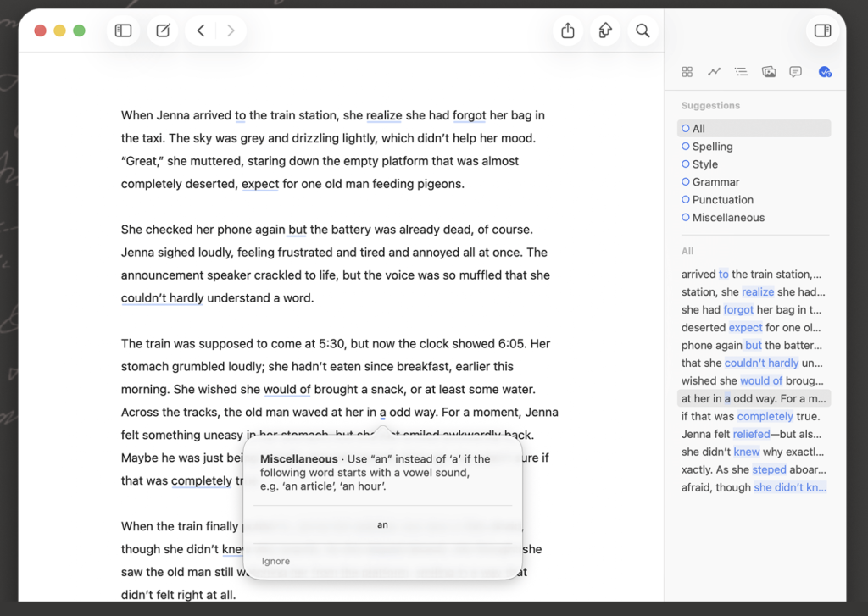This screenshot has height=616, width=868.
Task: Show only Style suggestions
Action: click(x=704, y=164)
